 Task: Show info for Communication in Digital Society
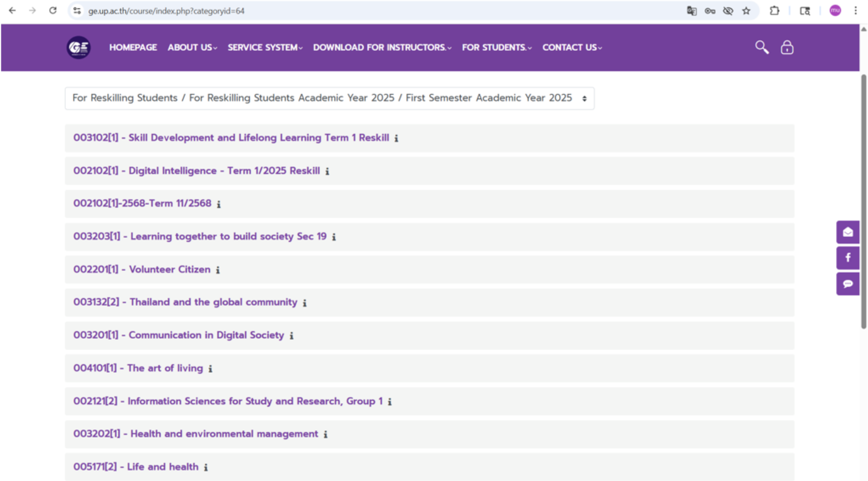[x=291, y=336]
